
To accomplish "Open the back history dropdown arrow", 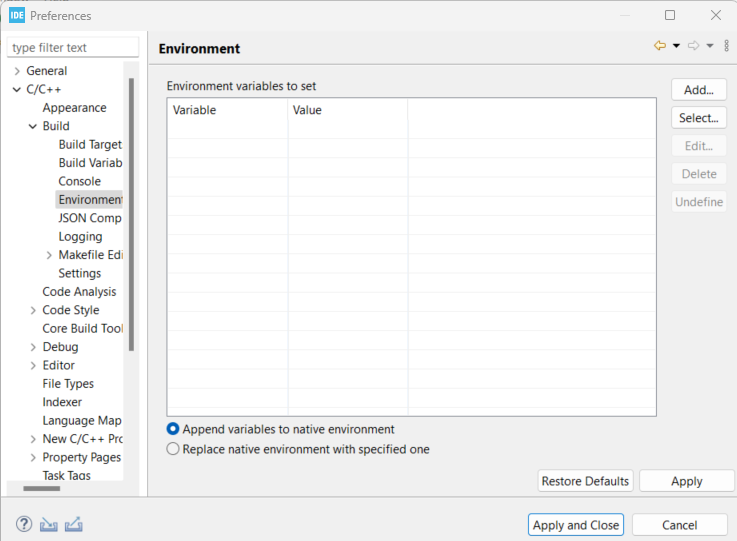I will click(676, 46).
